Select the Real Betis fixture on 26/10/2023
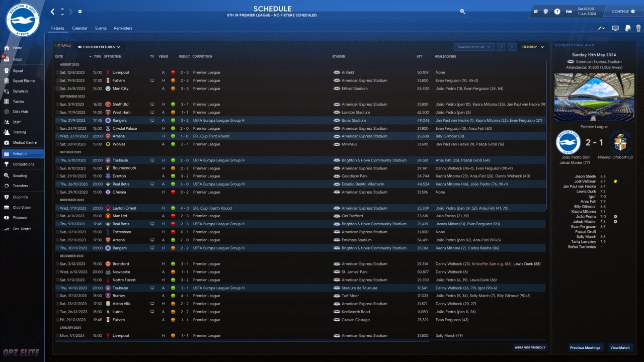 coord(300,184)
